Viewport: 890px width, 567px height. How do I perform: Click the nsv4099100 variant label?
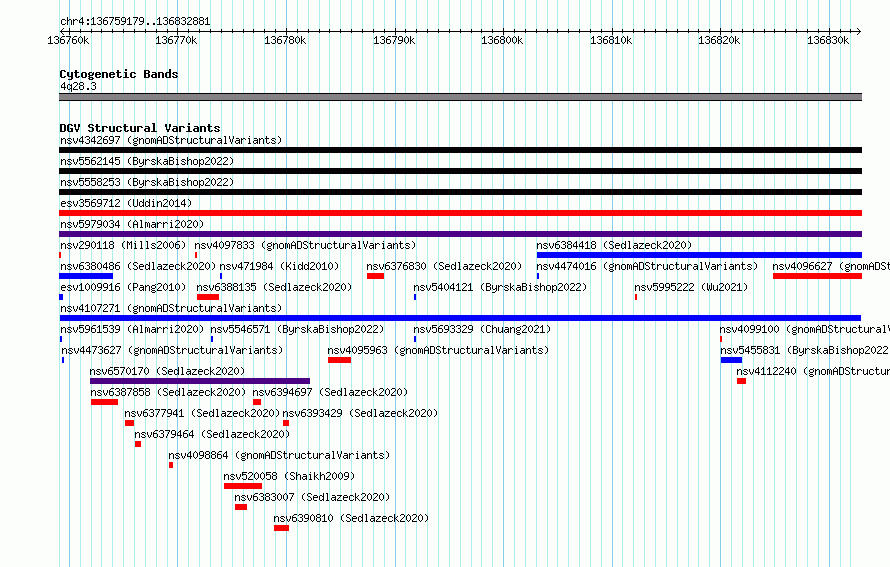pyautogui.click(x=804, y=329)
